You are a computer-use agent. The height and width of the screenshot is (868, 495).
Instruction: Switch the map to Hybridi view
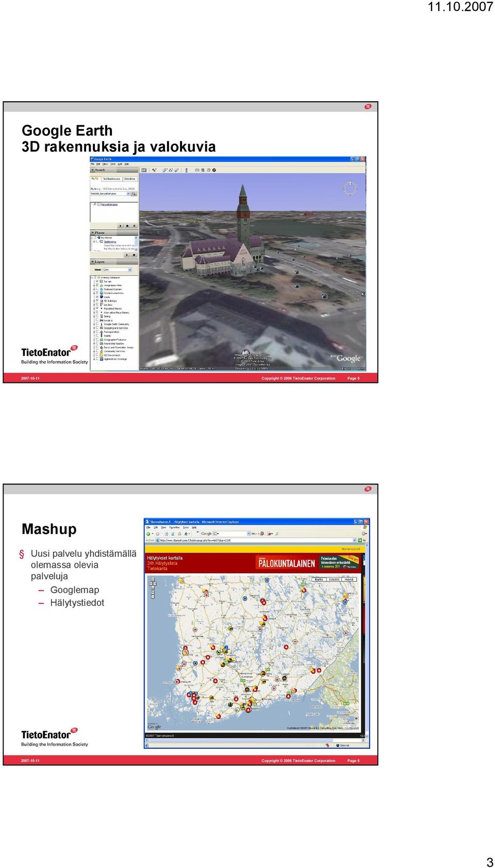point(349,580)
